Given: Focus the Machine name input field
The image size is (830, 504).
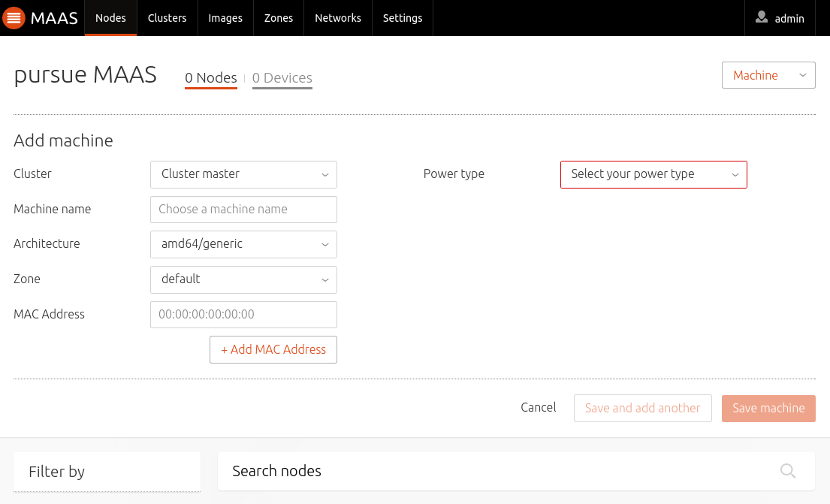Looking at the screenshot, I should [x=243, y=209].
